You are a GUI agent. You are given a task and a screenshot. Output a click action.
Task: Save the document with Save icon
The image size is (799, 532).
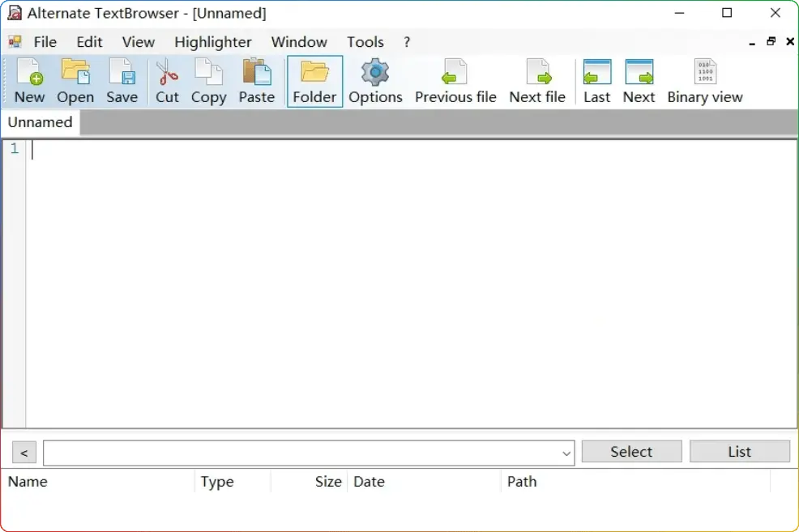pyautogui.click(x=122, y=82)
